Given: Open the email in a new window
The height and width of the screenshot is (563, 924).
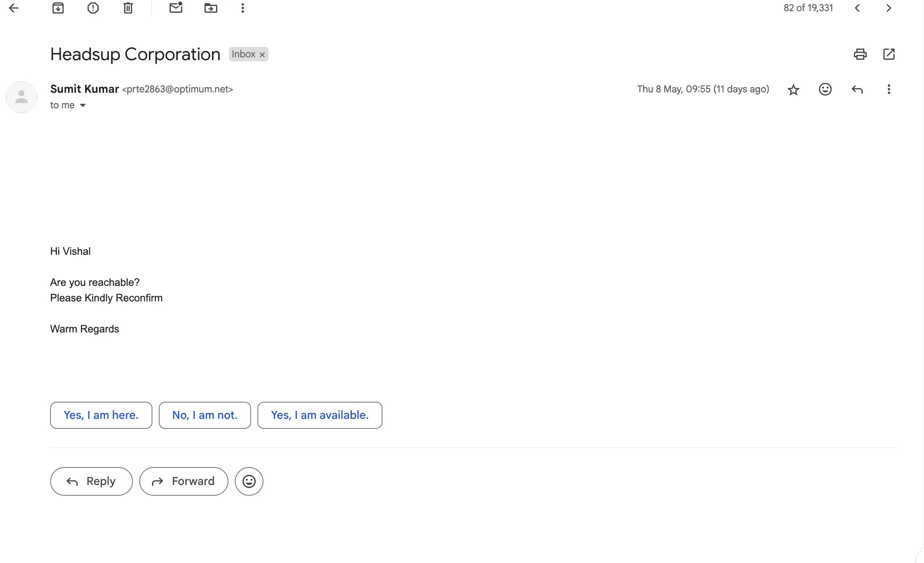Looking at the screenshot, I should click(889, 54).
